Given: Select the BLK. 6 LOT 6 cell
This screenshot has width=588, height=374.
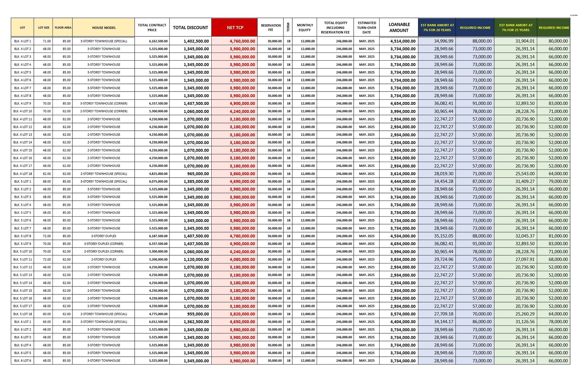Looking at the screenshot, I should 22,360.
